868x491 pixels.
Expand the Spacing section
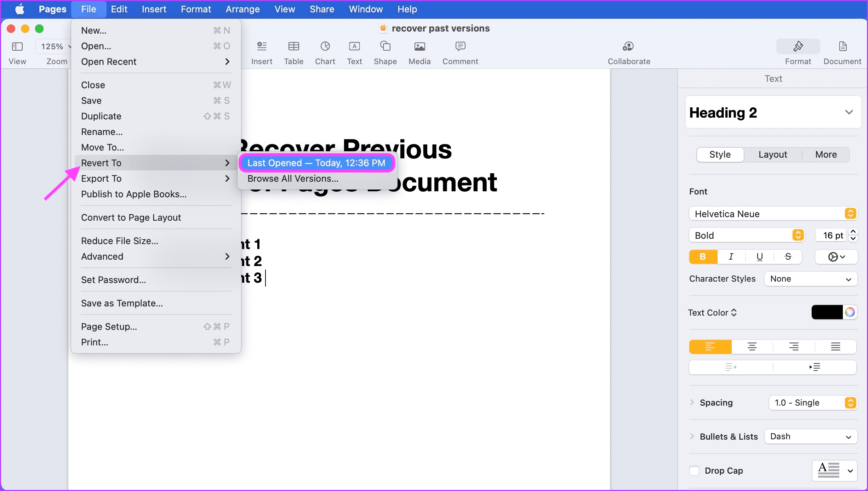click(x=692, y=402)
